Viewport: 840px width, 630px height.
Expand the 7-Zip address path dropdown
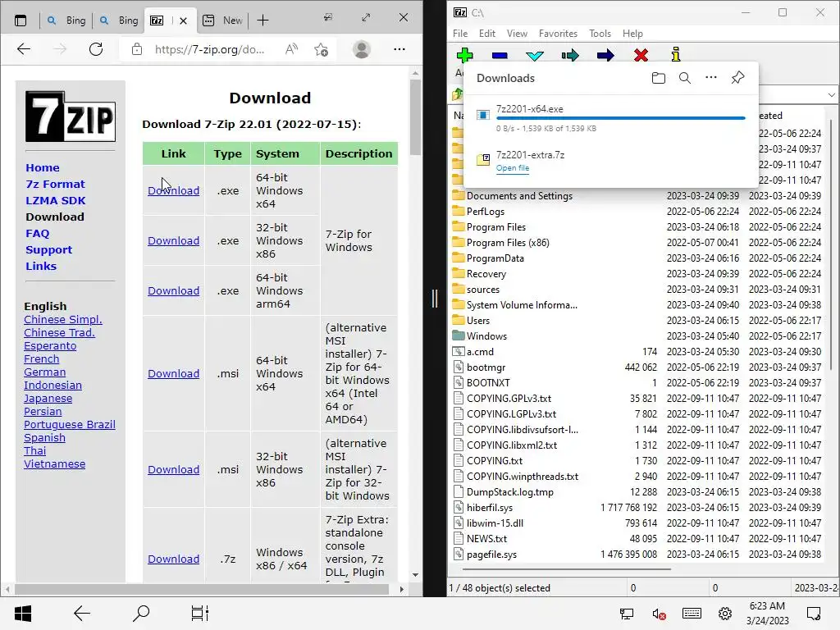[831, 95]
